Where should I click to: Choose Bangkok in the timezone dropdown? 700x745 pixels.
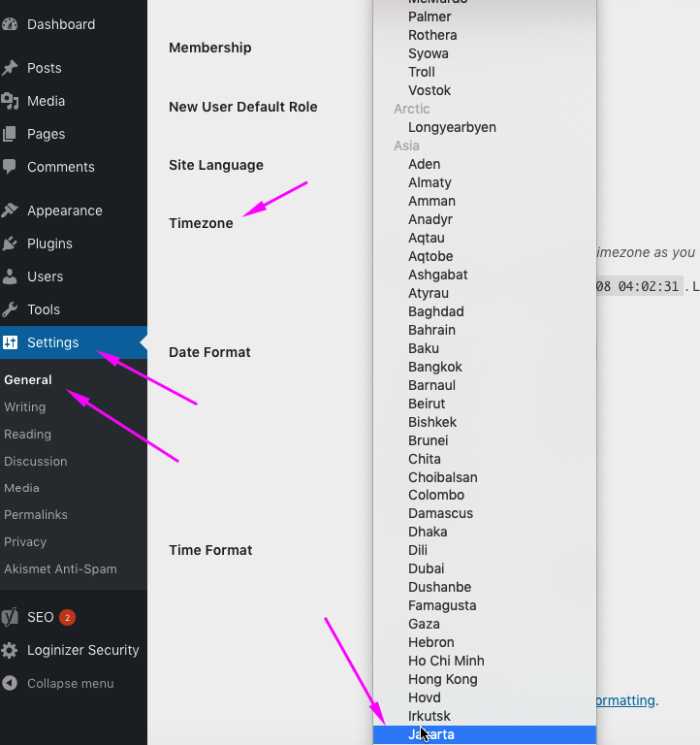coord(434,367)
